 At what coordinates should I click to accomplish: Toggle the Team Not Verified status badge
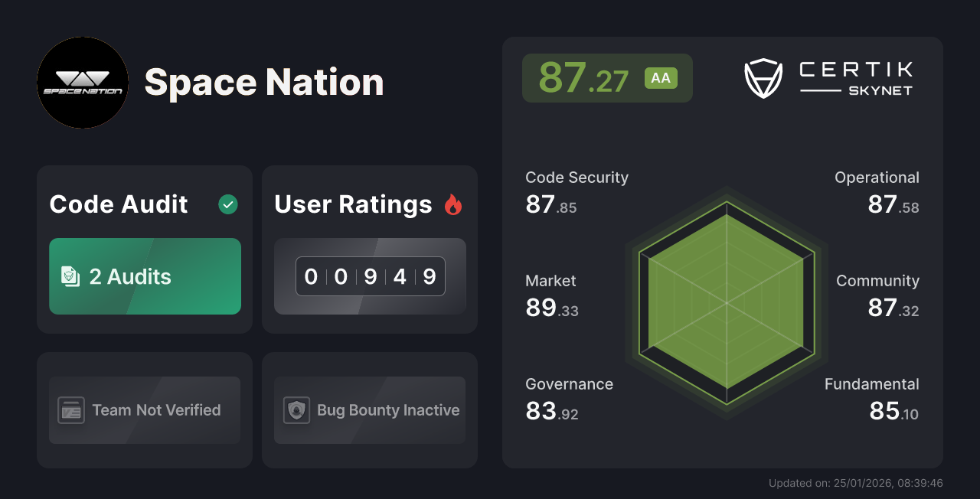pos(144,410)
